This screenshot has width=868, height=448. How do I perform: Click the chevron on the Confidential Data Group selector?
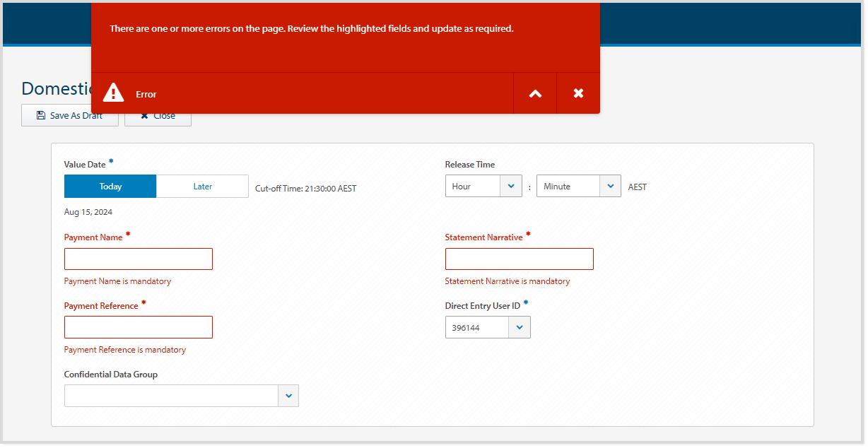coord(288,395)
